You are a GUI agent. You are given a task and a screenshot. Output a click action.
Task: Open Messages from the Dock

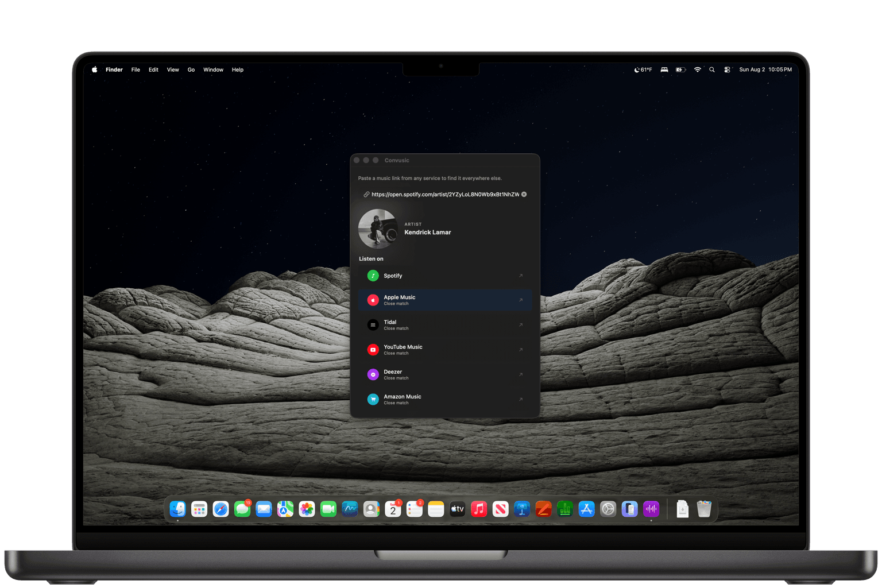point(242,509)
